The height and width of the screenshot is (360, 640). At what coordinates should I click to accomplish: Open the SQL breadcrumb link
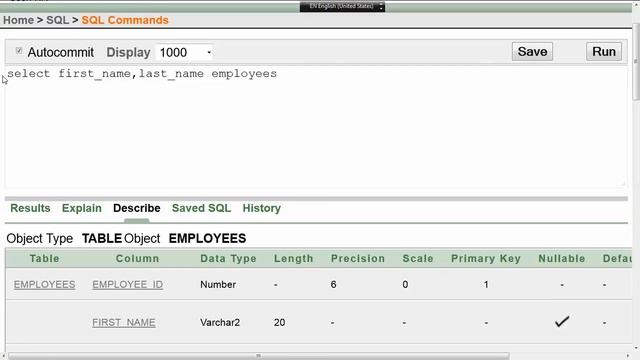[x=58, y=20]
